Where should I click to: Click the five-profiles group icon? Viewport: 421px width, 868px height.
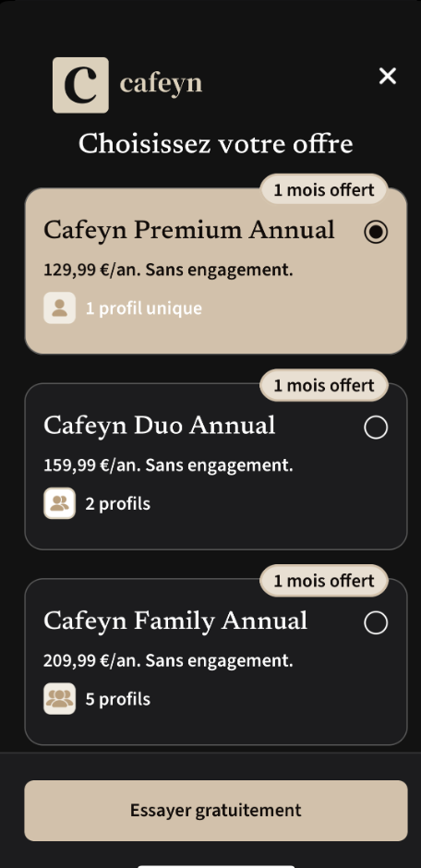[60, 699]
